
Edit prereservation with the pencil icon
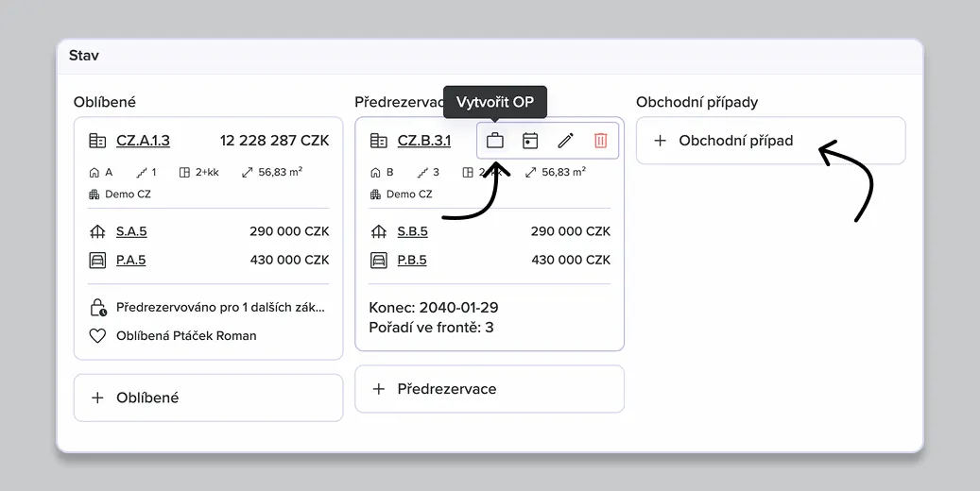pyautogui.click(x=565, y=141)
